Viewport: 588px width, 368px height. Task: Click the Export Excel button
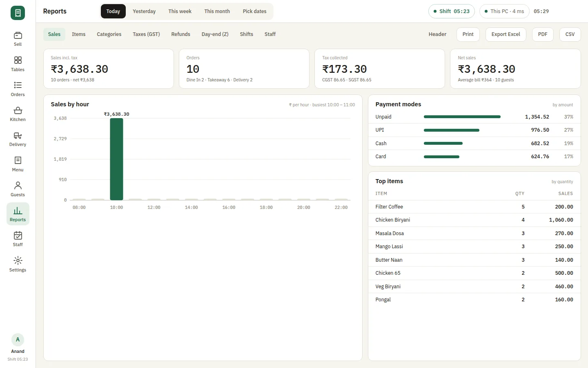pos(506,34)
